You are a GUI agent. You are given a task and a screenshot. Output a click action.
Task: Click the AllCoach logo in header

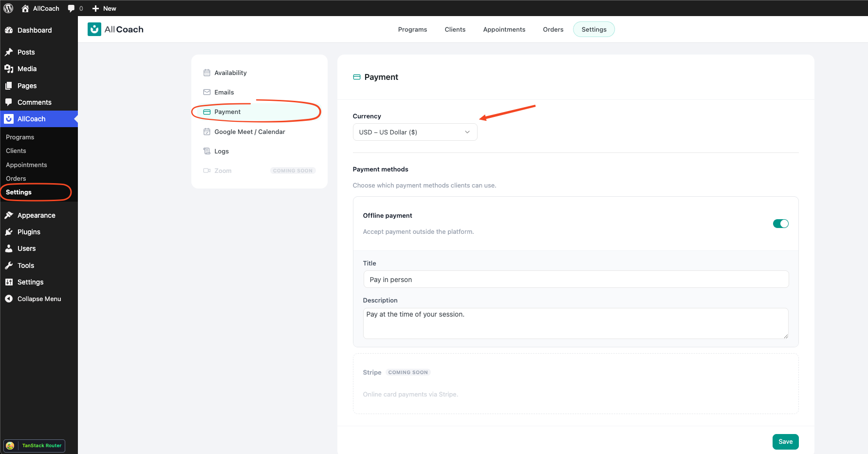[x=115, y=29]
